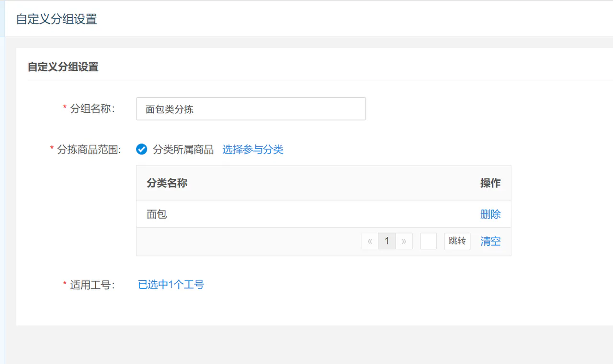613x364 pixels.
Task: Delete the 面包 category row
Action: (490, 214)
